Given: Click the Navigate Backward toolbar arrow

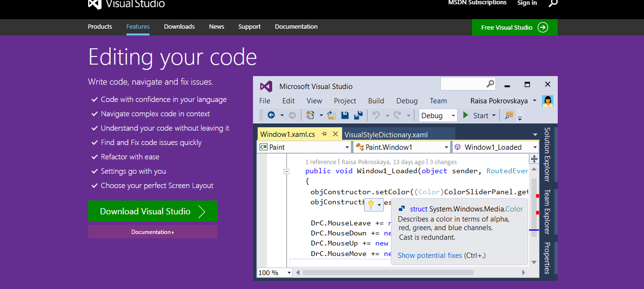Looking at the screenshot, I should tap(271, 115).
